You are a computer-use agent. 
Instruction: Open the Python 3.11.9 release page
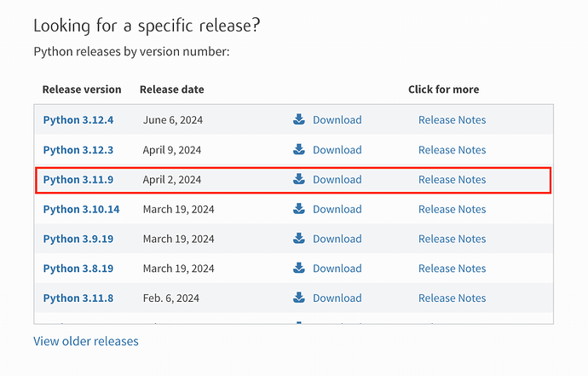click(x=78, y=180)
